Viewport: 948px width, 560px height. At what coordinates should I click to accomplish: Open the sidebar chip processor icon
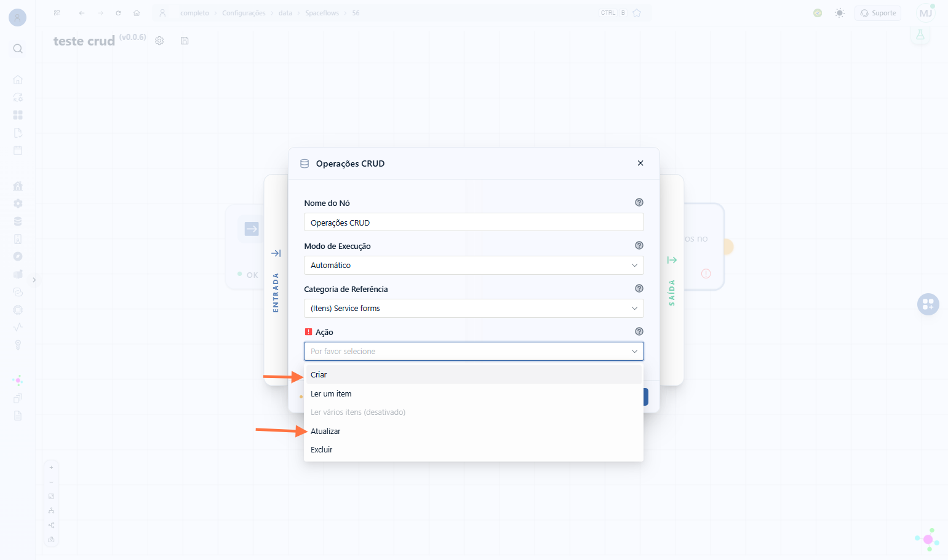18,310
